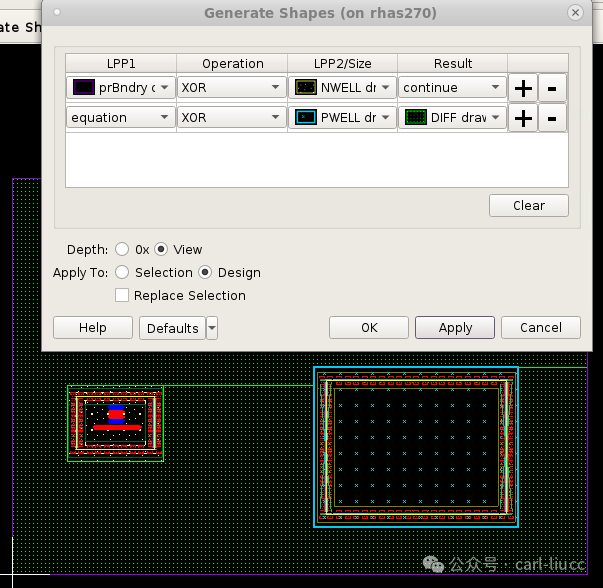This screenshot has width=603, height=588.
Task: Set Apply To Selection radio button
Action: pos(122,272)
